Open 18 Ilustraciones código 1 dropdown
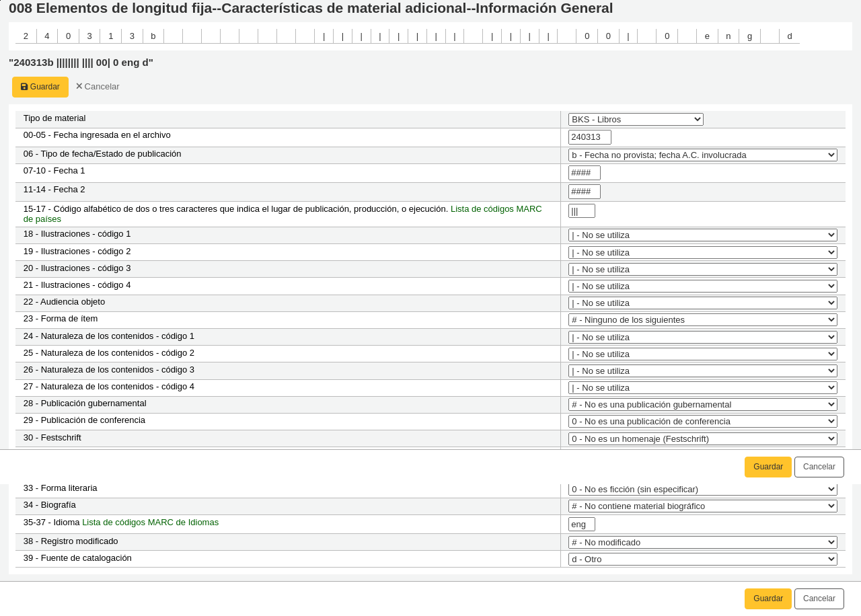This screenshot has height=616, width=861. pyautogui.click(x=703, y=235)
